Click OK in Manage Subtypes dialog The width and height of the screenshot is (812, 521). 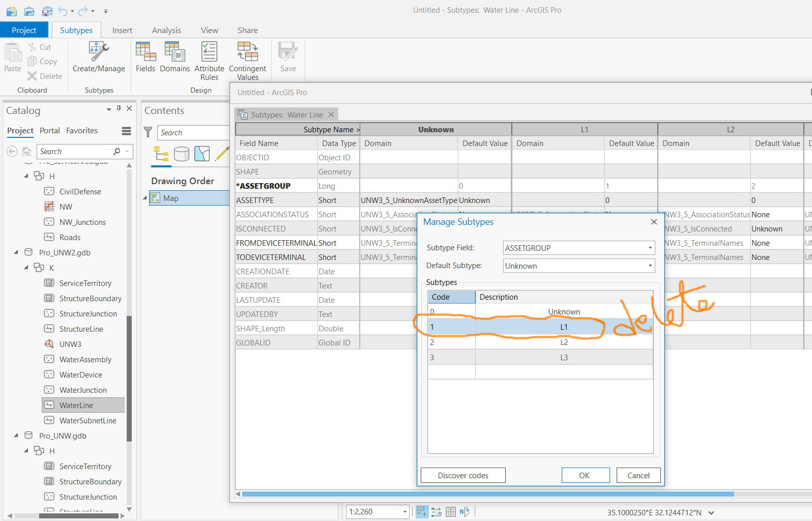click(586, 475)
